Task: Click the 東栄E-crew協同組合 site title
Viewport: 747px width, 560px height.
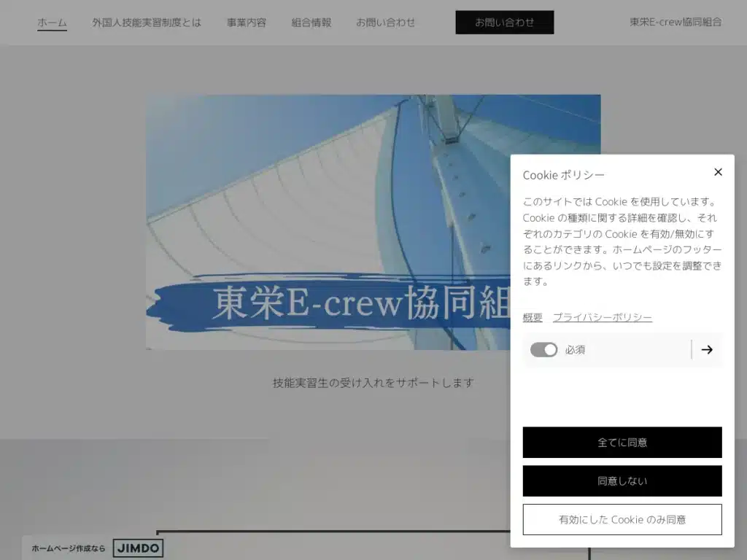Action: (x=676, y=22)
